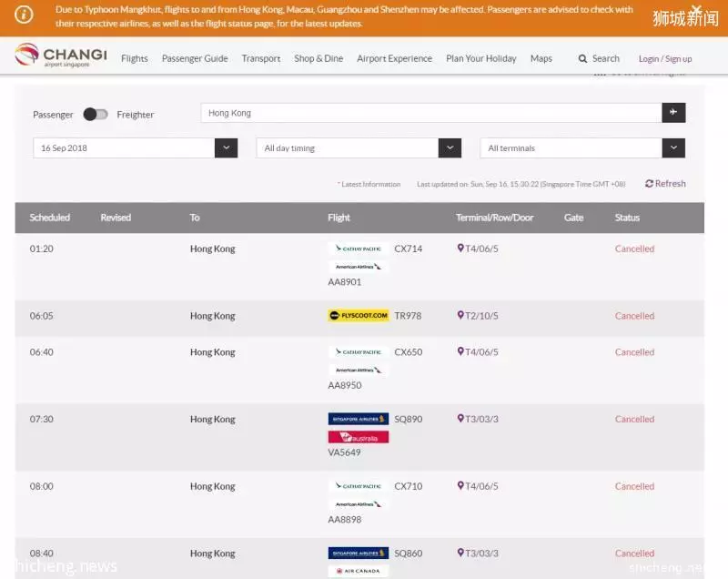Click Cathay Pacific logo for flight CX714
The height and width of the screenshot is (579, 728).
point(359,249)
